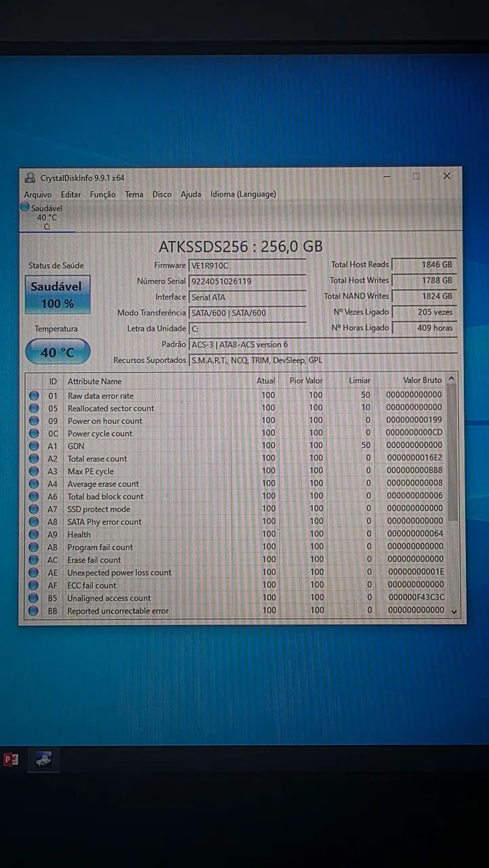Click the Nº Horas Ligado value 409 horas

coord(425,328)
